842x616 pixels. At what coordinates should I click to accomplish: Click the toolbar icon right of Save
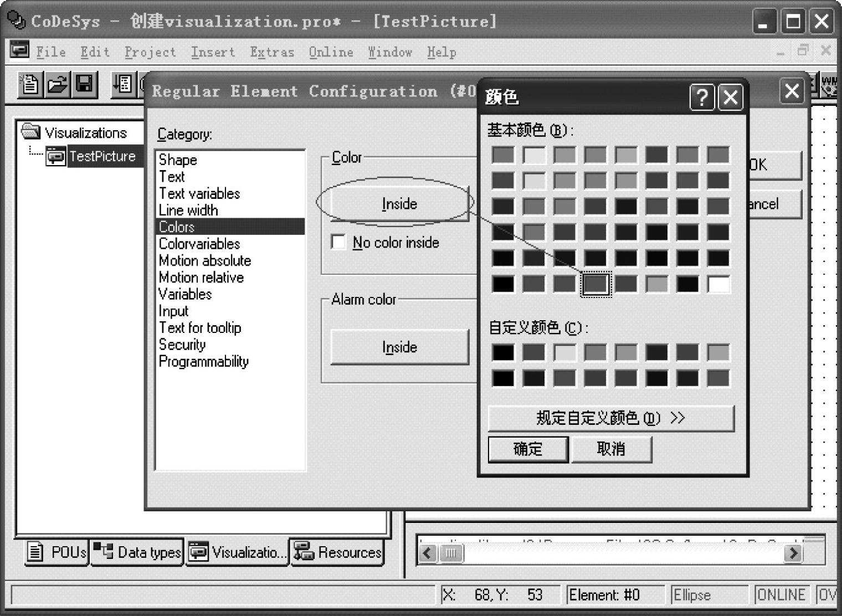tap(124, 85)
